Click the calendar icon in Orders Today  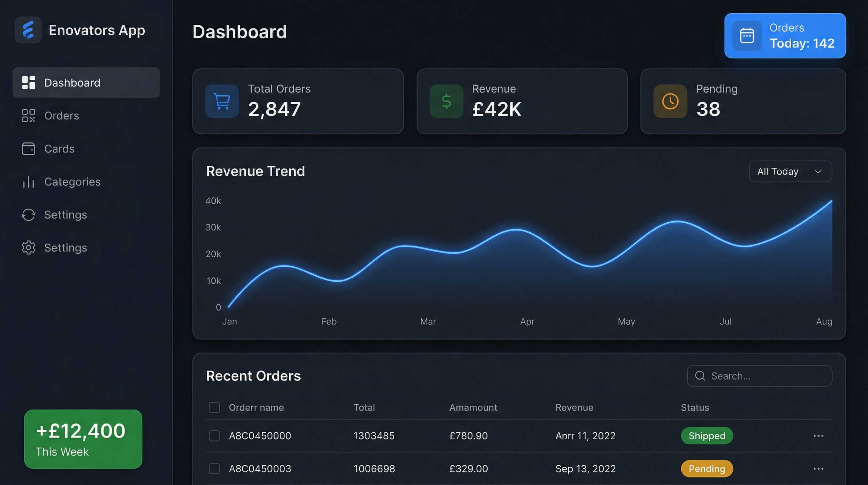pos(747,36)
